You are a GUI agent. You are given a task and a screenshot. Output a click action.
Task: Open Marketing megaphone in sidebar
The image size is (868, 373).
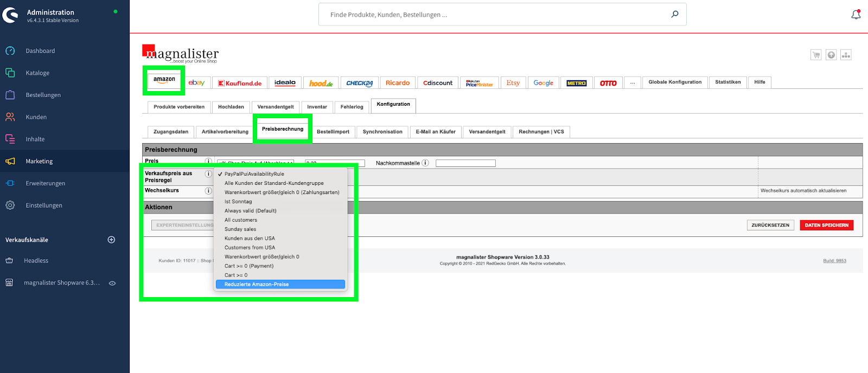pos(10,161)
